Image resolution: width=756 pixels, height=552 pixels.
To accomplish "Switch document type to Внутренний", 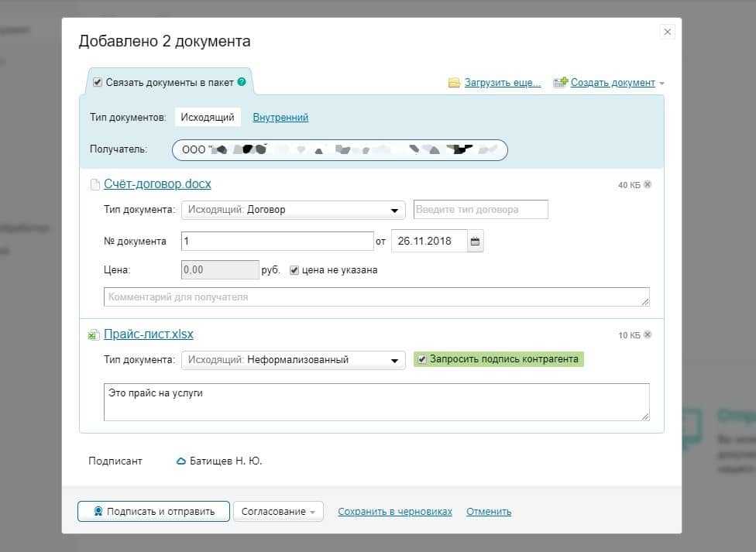I will [280, 118].
